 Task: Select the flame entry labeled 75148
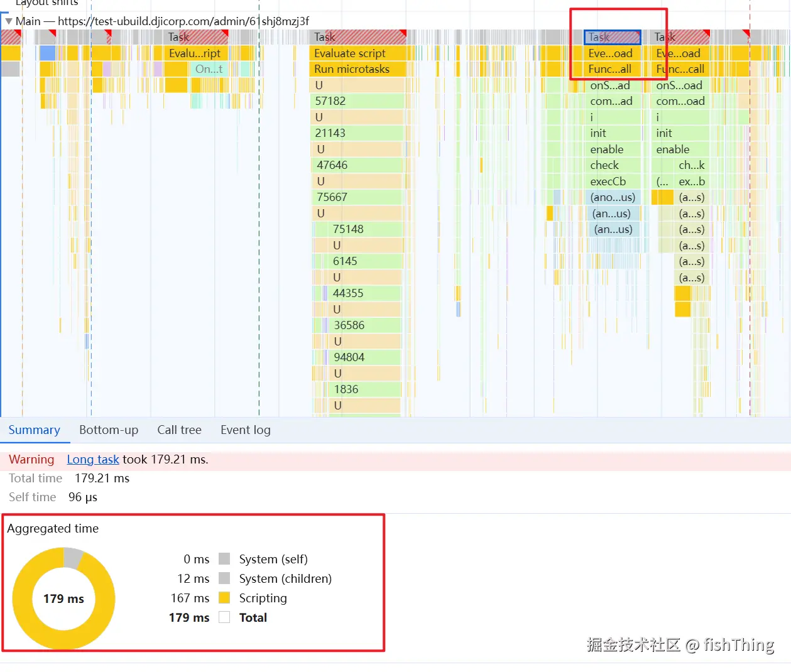tap(366, 229)
